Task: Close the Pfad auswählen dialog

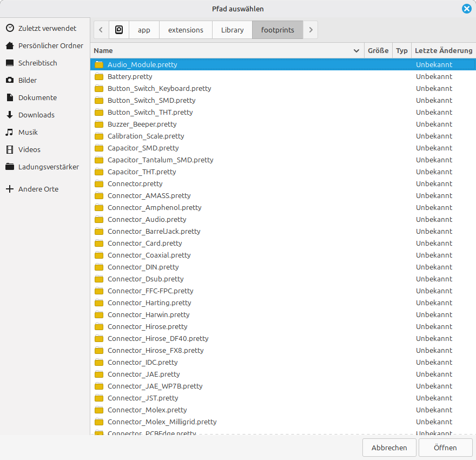Action: 467,9
